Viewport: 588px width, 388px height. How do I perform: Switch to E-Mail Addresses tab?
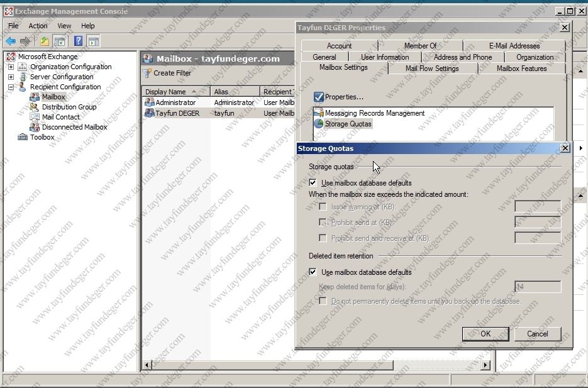click(x=514, y=46)
